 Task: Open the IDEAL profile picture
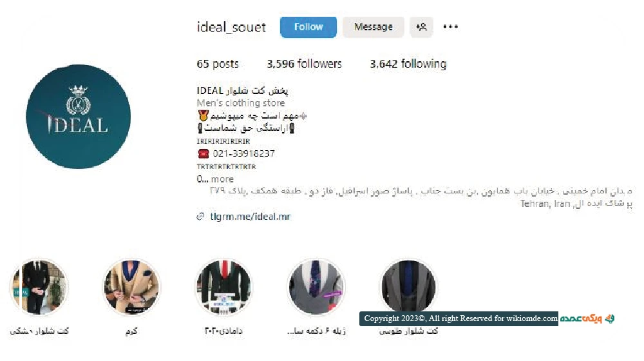click(78, 117)
